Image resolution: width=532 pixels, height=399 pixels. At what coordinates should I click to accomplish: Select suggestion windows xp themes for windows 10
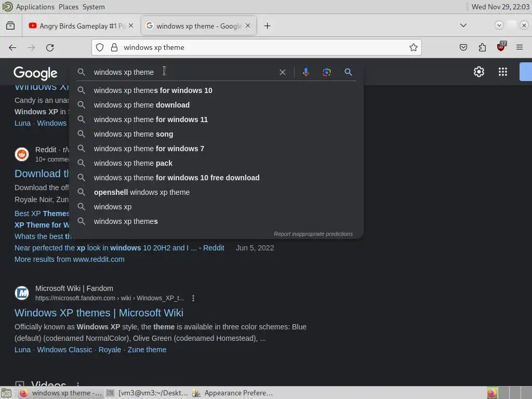click(216, 90)
